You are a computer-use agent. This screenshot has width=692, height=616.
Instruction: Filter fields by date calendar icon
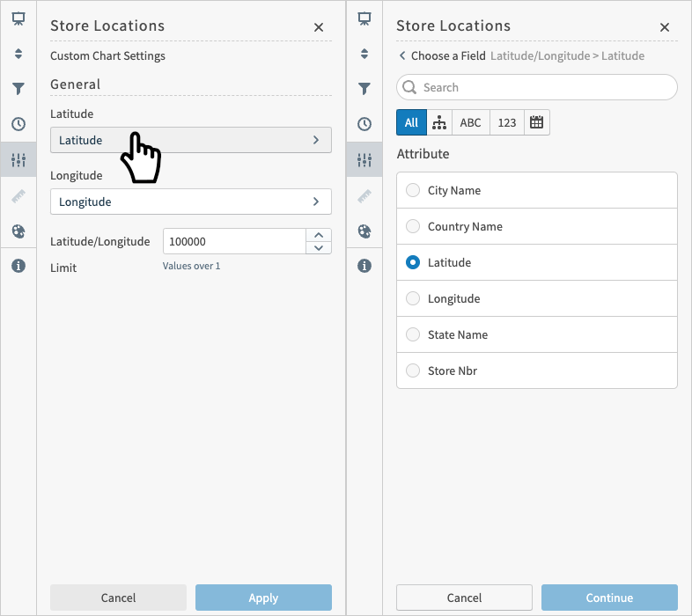point(536,122)
